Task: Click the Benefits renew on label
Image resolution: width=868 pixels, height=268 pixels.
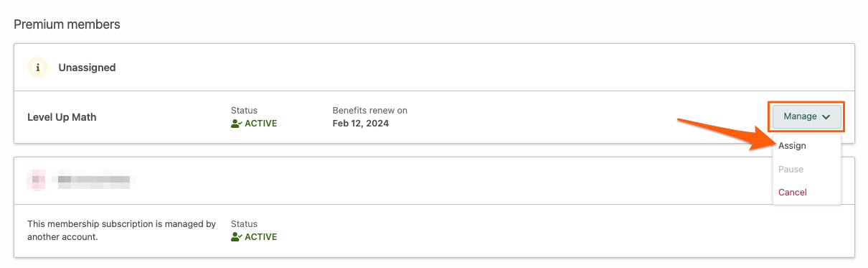Action: coord(370,111)
